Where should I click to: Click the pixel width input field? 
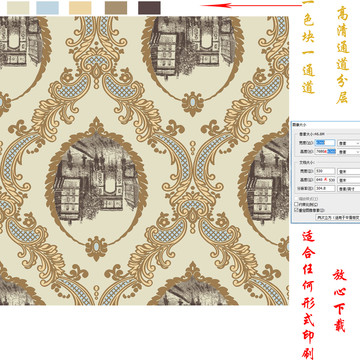click(x=325, y=143)
